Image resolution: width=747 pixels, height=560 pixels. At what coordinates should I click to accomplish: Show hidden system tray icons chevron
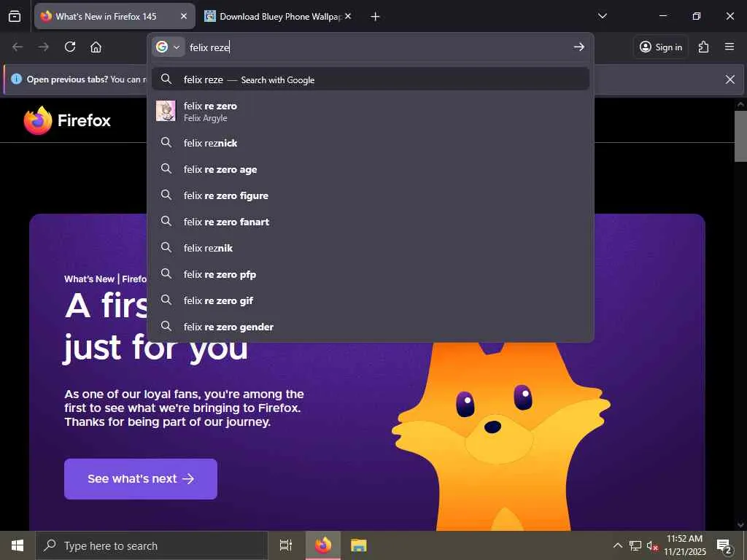(617, 545)
